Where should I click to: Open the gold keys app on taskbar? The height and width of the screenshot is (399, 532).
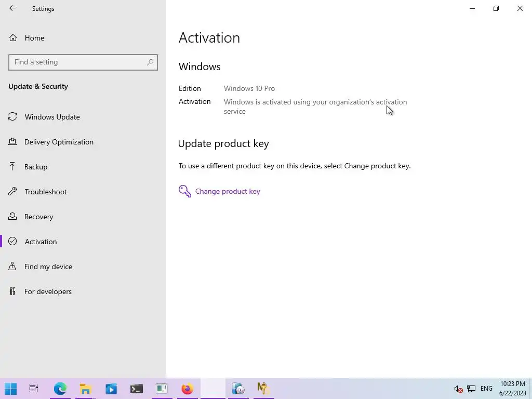(x=263, y=389)
